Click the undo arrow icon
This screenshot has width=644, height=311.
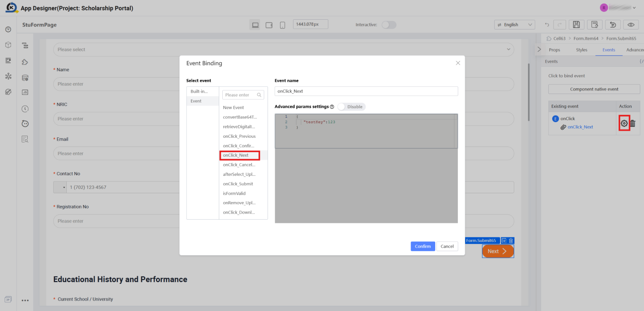point(547,25)
